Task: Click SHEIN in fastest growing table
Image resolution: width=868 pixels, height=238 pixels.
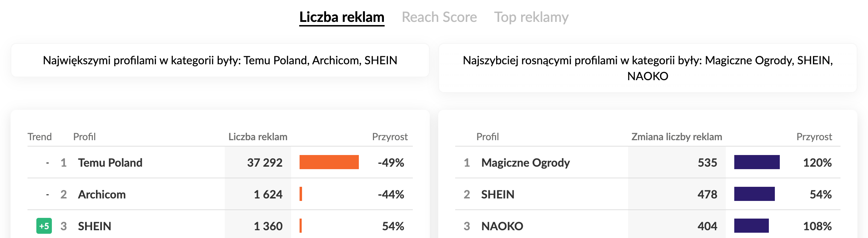Action: (498, 194)
